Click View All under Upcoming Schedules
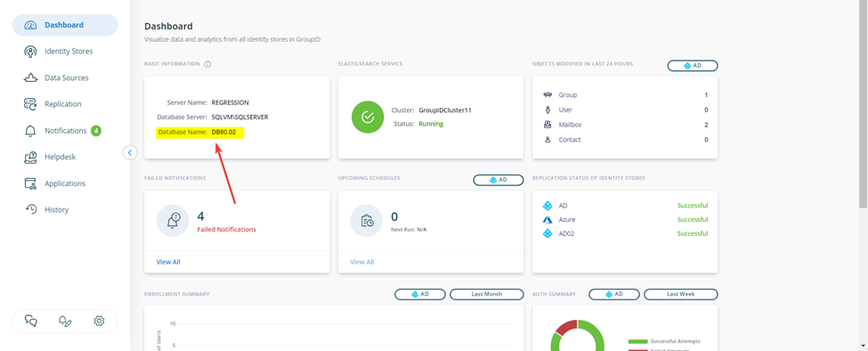 [362, 262]
